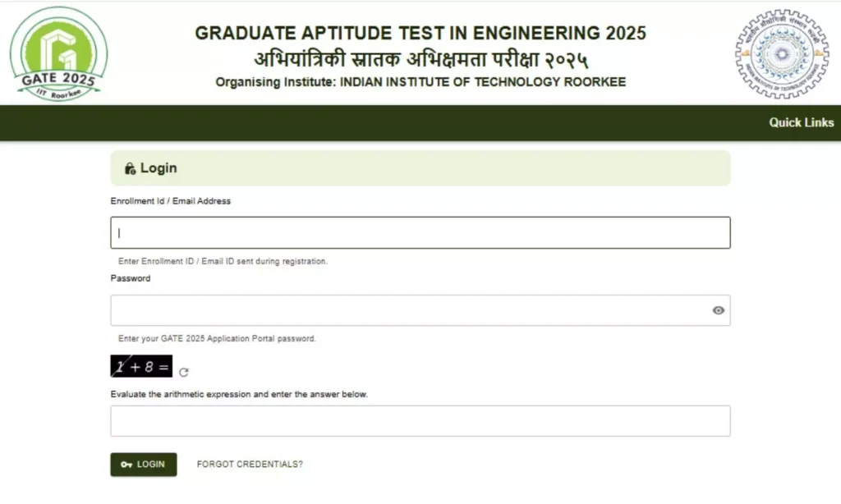
Task: Click the Organising Institute text line
Action: coord(420,82)
